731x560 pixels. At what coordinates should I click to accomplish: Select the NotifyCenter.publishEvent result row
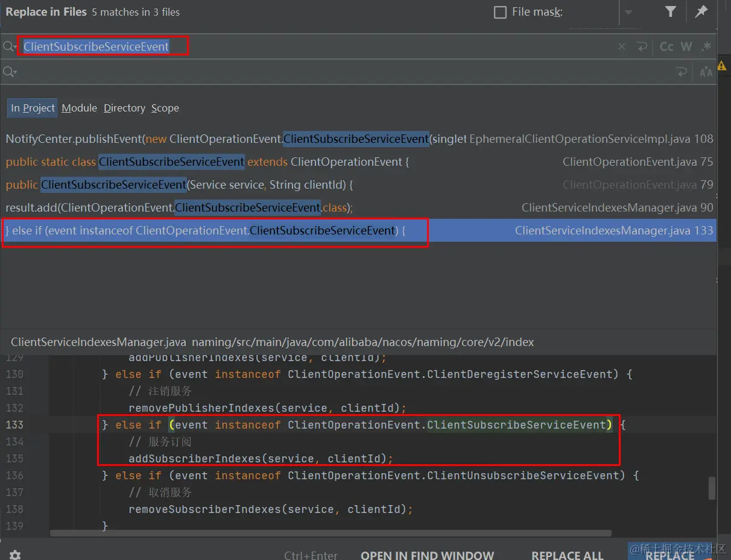point(358,139)
